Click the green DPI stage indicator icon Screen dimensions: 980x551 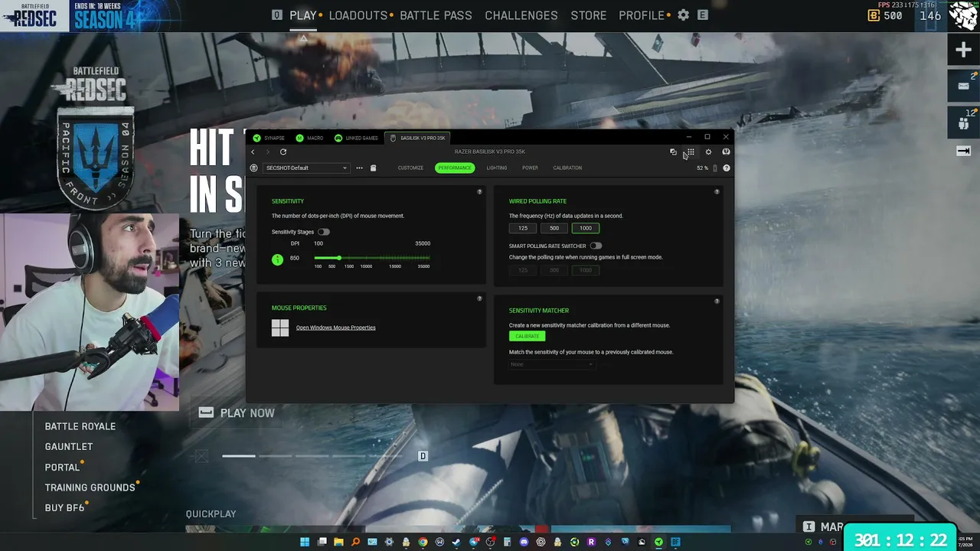(x=277, y=259)
